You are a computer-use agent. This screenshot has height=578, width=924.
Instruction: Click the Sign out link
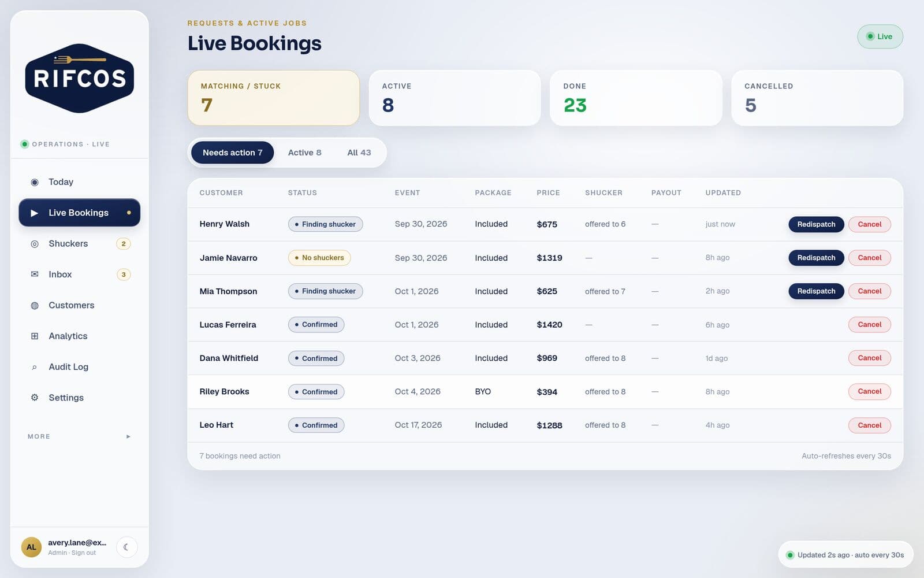point(84,553)
